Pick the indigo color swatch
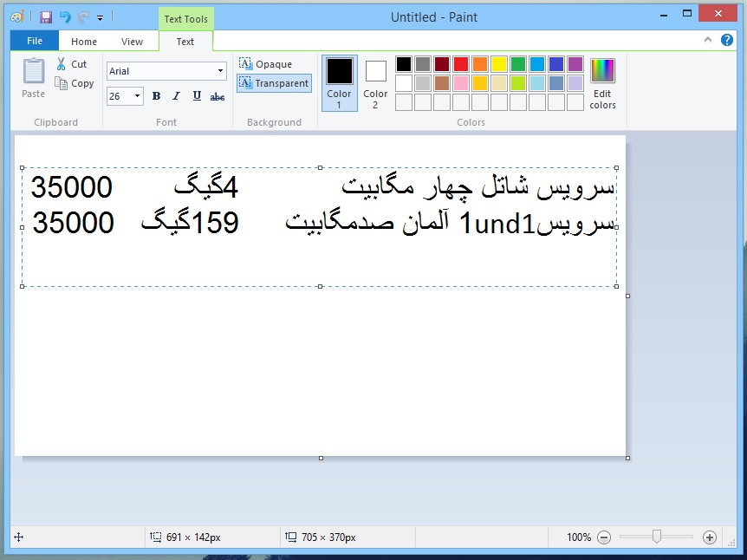The image size is (747, 560). point(556,64)
